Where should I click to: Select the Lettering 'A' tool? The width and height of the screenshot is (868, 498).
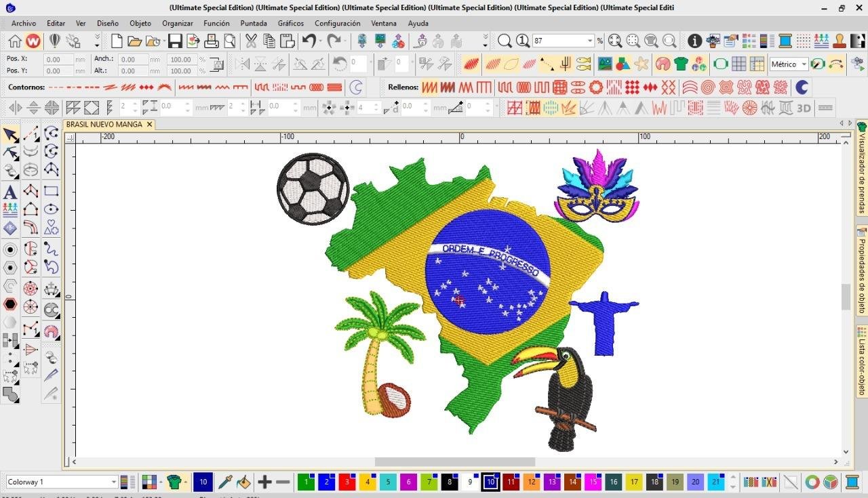click(10, 192)
